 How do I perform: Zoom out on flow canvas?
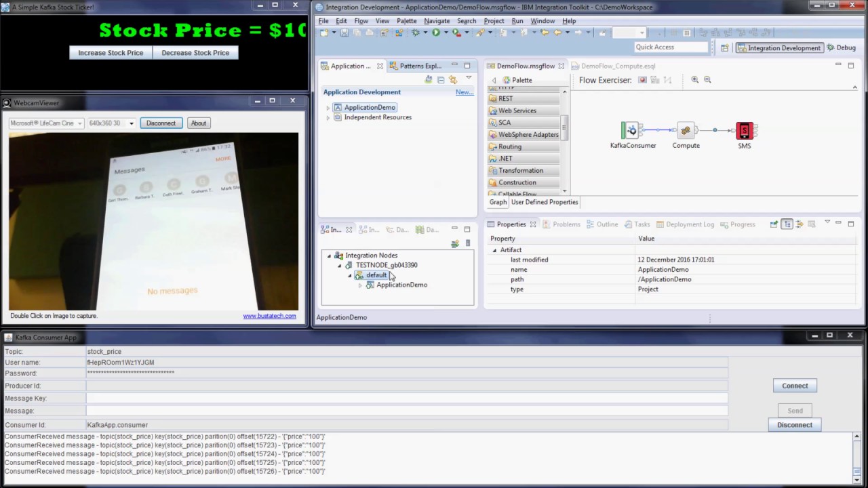707,80
